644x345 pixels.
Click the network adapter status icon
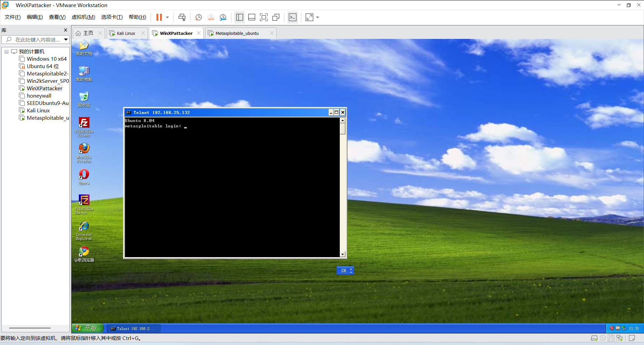pyautogui.click(x=620, y=338)
